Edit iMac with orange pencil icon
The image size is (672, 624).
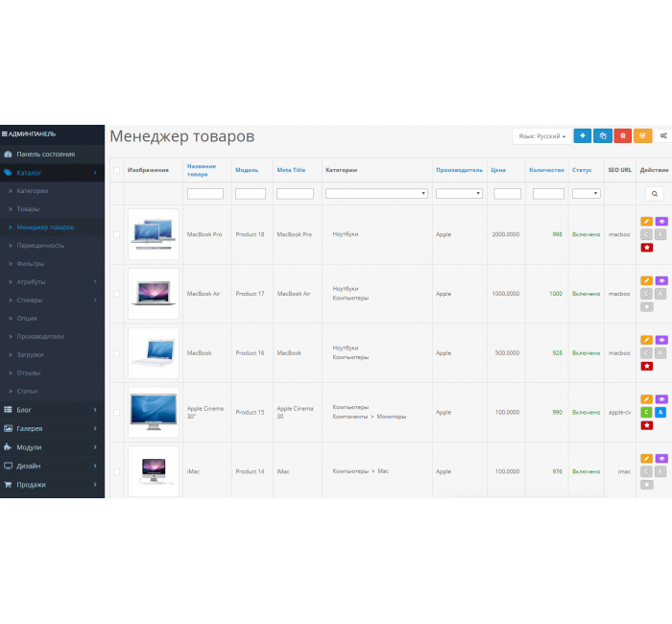647,458
